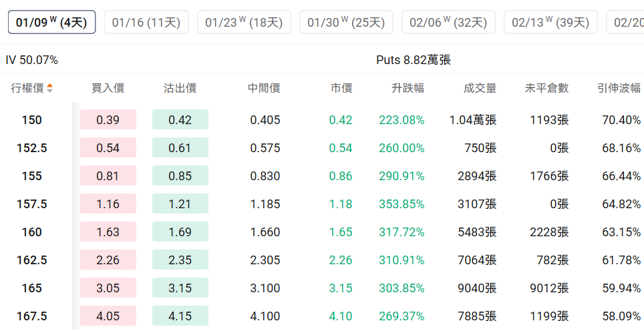The image size is (644, 333).
Task: Click the 0.85 ask cell at strike 155
Action: click(x=180, y=176)
